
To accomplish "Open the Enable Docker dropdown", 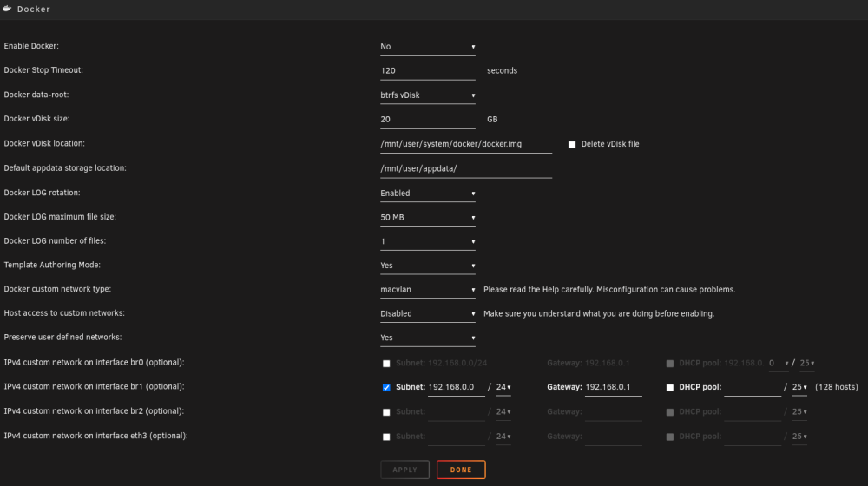I will (427, 47).
